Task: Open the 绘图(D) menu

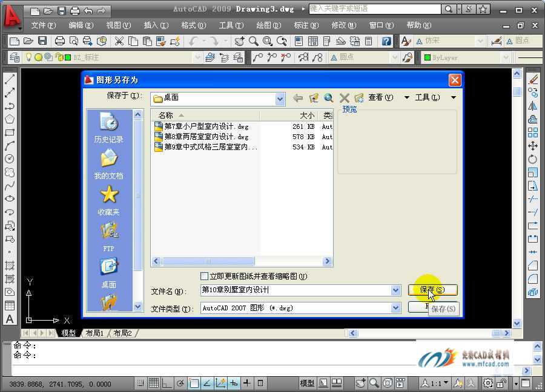Action: [269, 25]
